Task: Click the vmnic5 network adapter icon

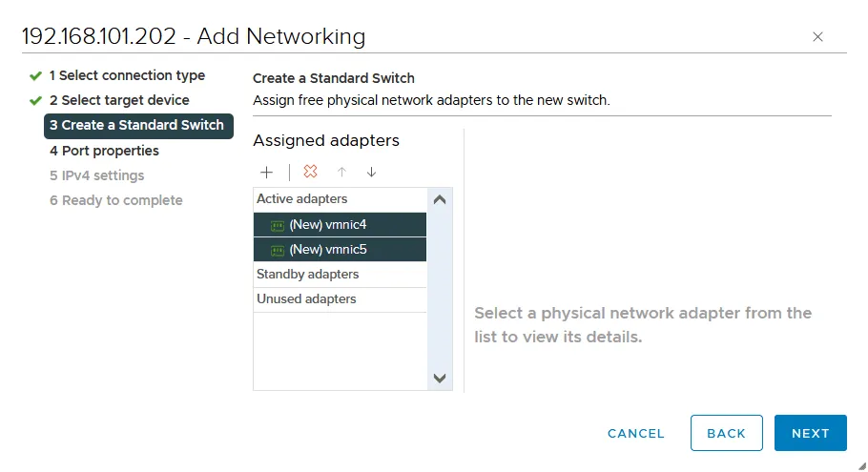Action: pyautogui.click(x=278, y=251)
